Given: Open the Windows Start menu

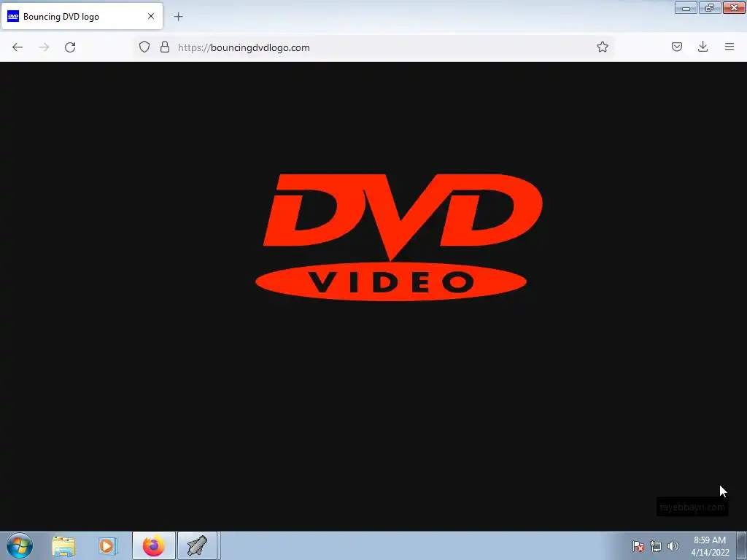Looking at the screenshot, I should 20,545.
